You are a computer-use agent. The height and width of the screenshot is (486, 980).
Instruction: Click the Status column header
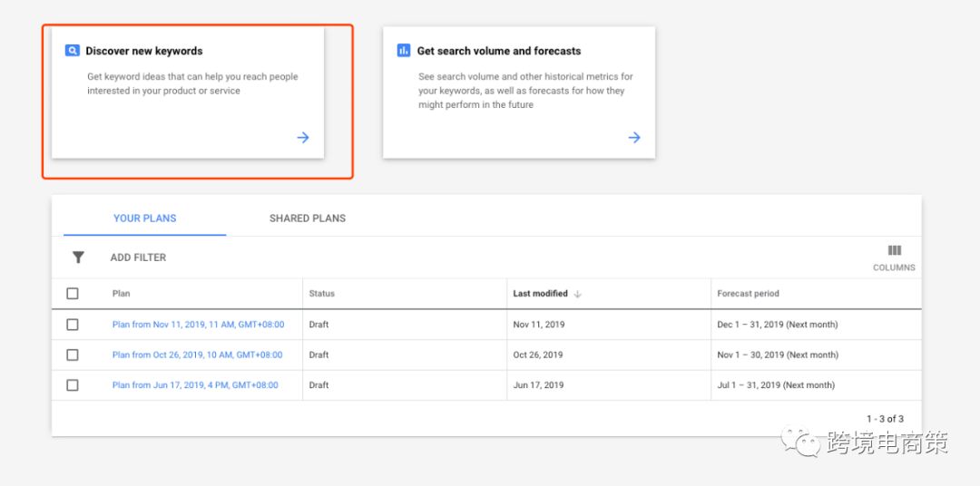coord(321,294)
